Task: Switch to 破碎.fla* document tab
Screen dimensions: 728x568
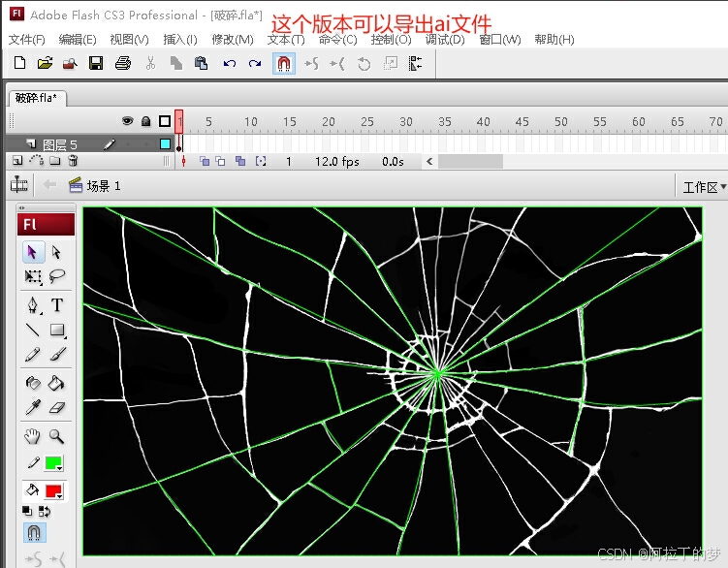Action: coord(36,98)
